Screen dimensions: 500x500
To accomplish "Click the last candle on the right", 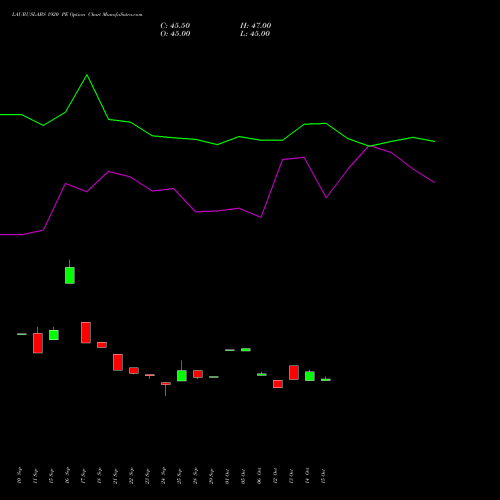I will click(326, 380).
